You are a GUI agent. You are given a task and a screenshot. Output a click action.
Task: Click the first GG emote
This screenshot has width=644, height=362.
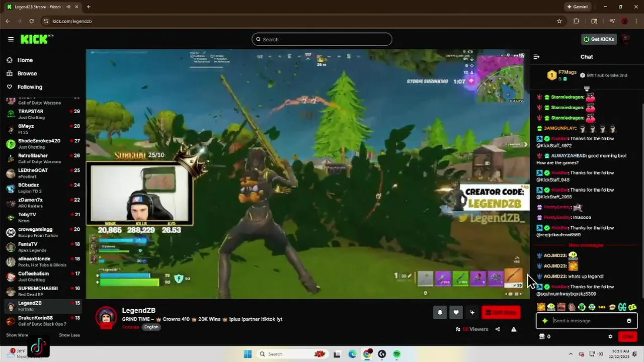pyautogui.click(x=622, y=307)
